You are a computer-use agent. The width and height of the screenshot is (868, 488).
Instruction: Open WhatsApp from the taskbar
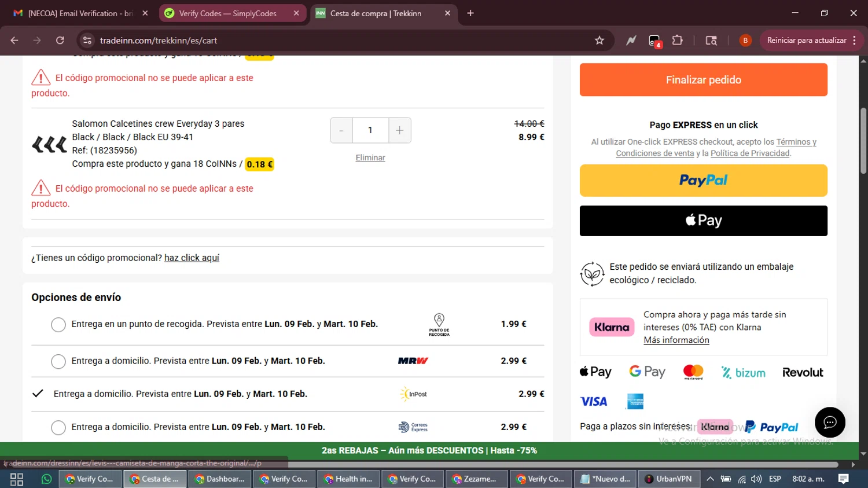click(x=47, y=479)
